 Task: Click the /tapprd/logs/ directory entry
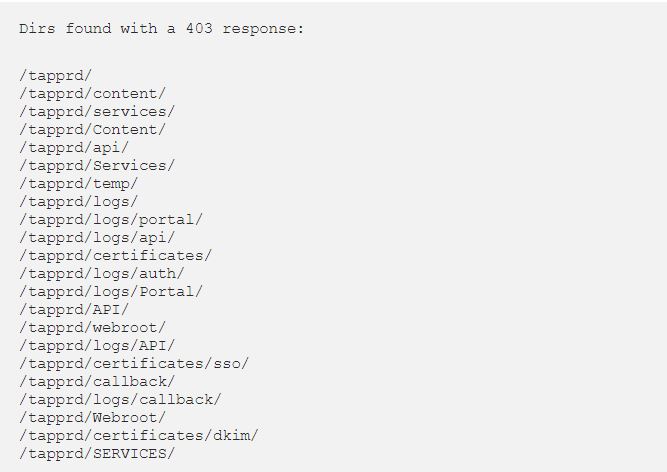click(x=78, y=202)
